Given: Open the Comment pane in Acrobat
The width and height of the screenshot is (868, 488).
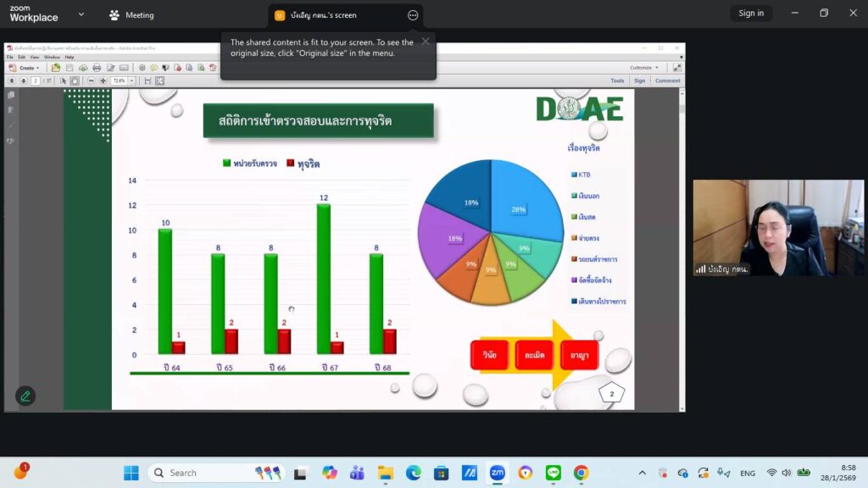Looking at the screenshot, I should click(x=667, y=80).
